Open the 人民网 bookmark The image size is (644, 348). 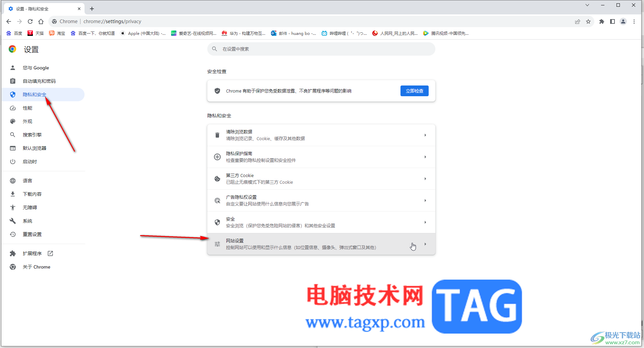[x=395, y=33]
